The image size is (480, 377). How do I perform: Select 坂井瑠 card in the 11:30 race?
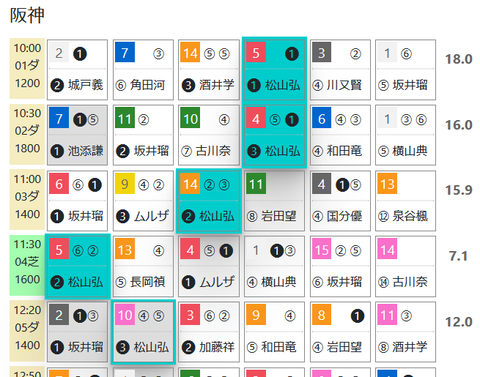pyautogui.click(x=340, y=266)
